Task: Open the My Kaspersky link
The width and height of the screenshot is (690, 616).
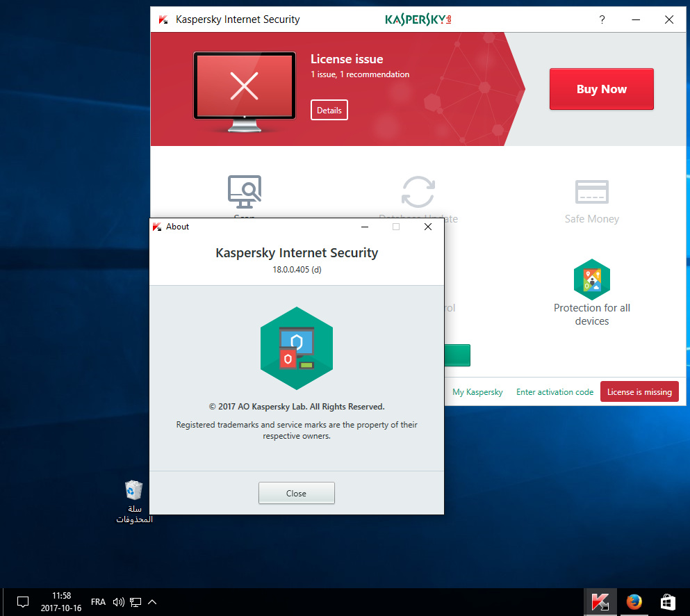Action: pos(477,392)
